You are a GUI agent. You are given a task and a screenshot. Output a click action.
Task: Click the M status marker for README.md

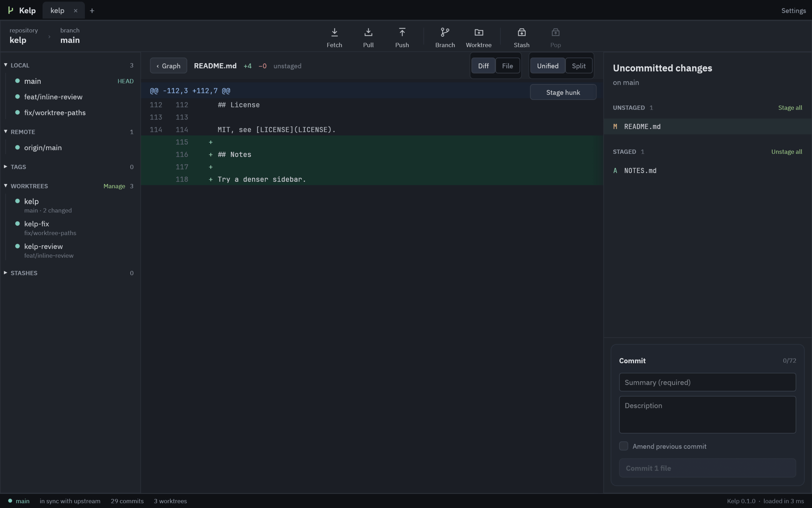click(615, 126)
